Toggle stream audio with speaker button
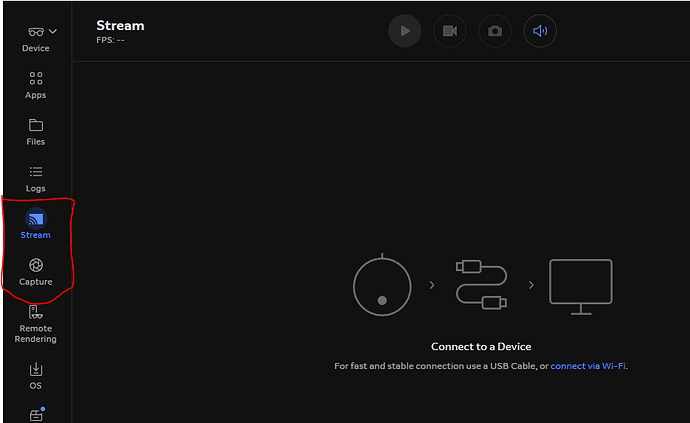Image resolution: width=690 pixels, height=423 pixels. point(540,31)
